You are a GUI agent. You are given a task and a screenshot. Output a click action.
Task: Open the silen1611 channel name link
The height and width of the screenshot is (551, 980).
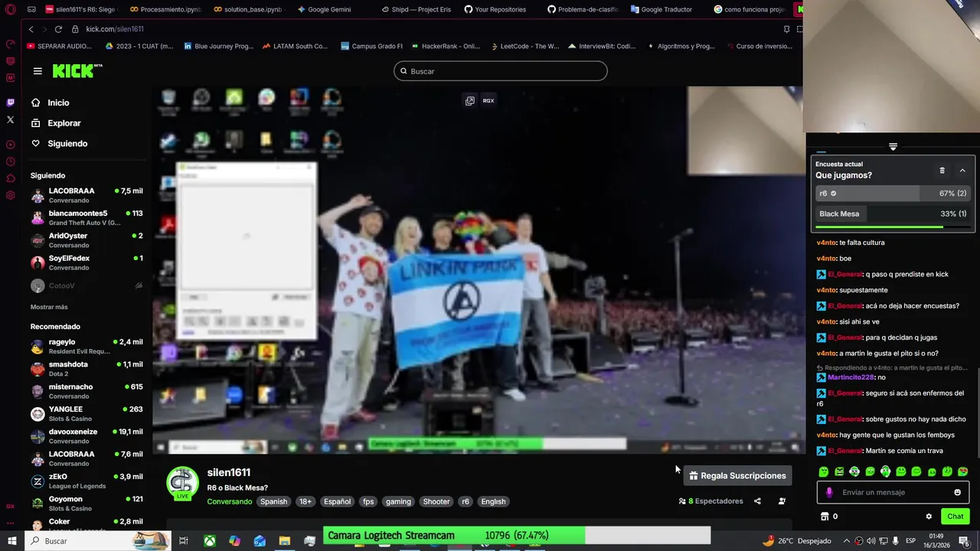click(x=229, y=472)
